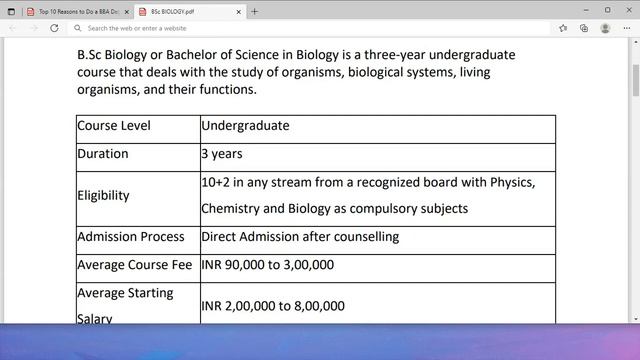This screenshot has width=640, height=360.
Task: Click the 'Average Course Fee' cell
Action: pos(138,269)
